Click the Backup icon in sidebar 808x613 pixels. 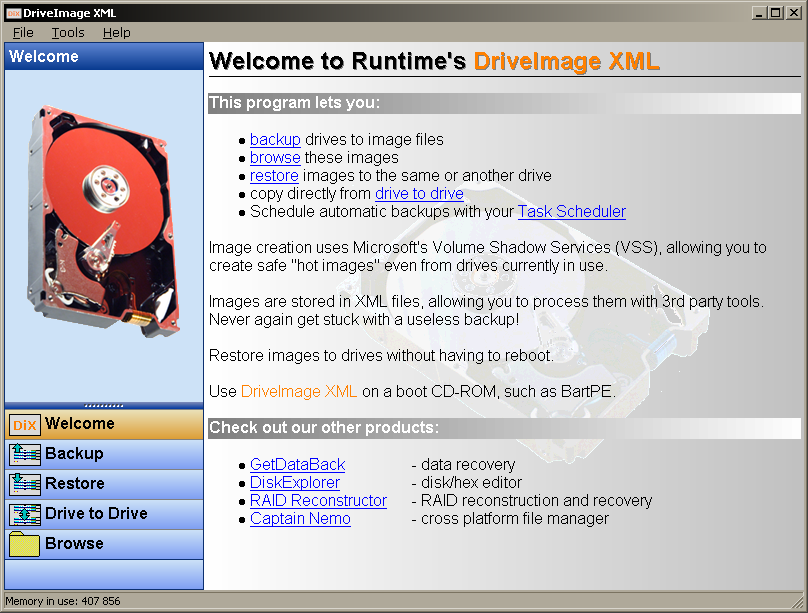[x=25, y=454]
